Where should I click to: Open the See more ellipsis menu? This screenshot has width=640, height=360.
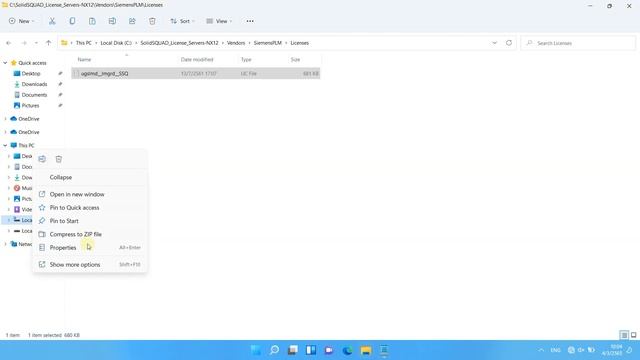pyautogui.click(x=250, y=21)
